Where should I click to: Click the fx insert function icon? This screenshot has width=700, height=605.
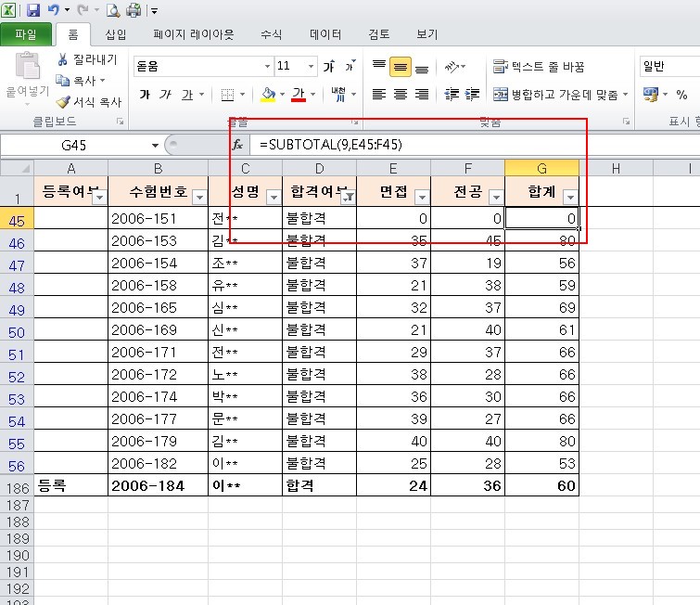coord(237,145)
